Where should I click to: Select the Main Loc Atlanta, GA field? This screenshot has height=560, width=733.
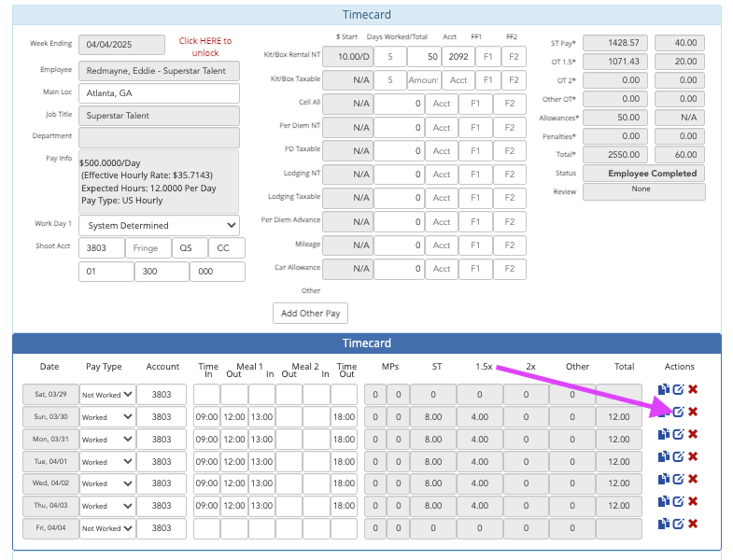point(159,93)
